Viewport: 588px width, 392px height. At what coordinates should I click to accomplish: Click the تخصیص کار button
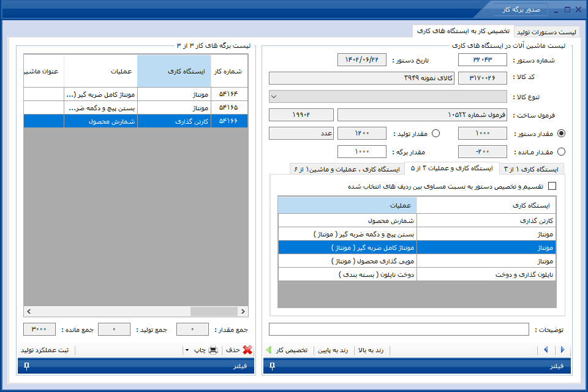[292, 350]
